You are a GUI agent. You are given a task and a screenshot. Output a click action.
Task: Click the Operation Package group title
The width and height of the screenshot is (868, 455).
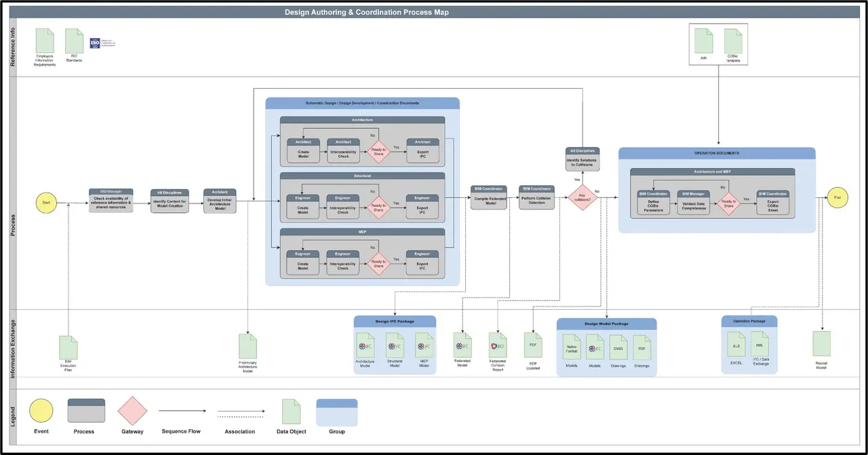(749, 320)
